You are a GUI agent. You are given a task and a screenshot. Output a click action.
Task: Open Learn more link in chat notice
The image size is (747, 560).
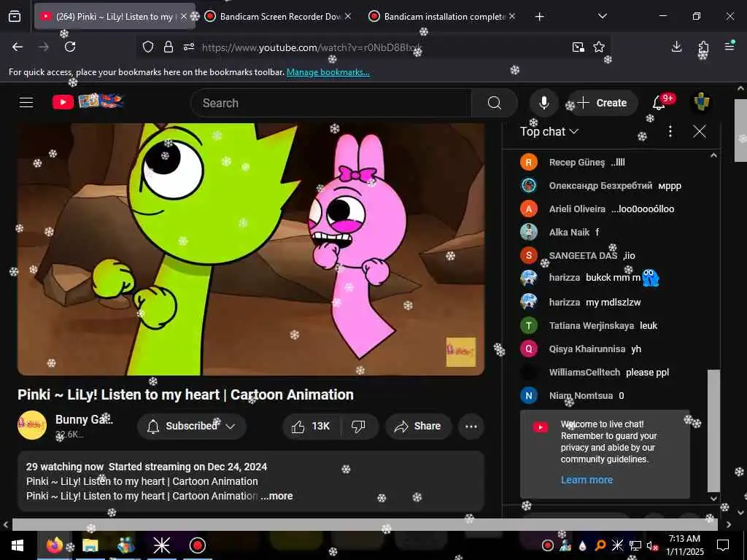[x=587, y=480]
